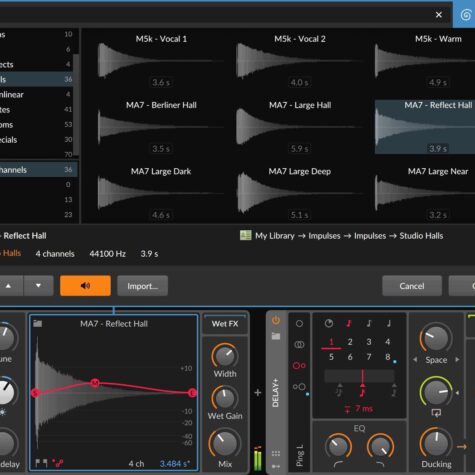
Task: Click the Studio Halls breadcrumb link
Action: coord(421,236)
